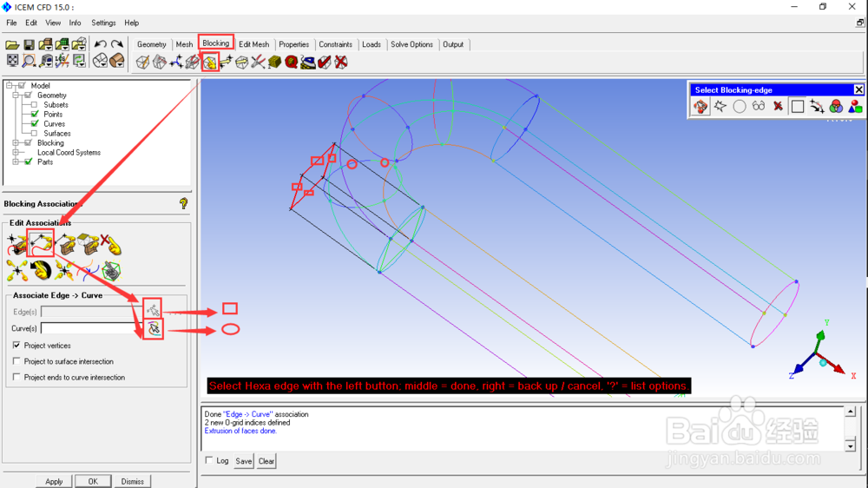The image size is (868, 488).
Task: Select the Transform Blocks icon
Action: pos(242,62)
